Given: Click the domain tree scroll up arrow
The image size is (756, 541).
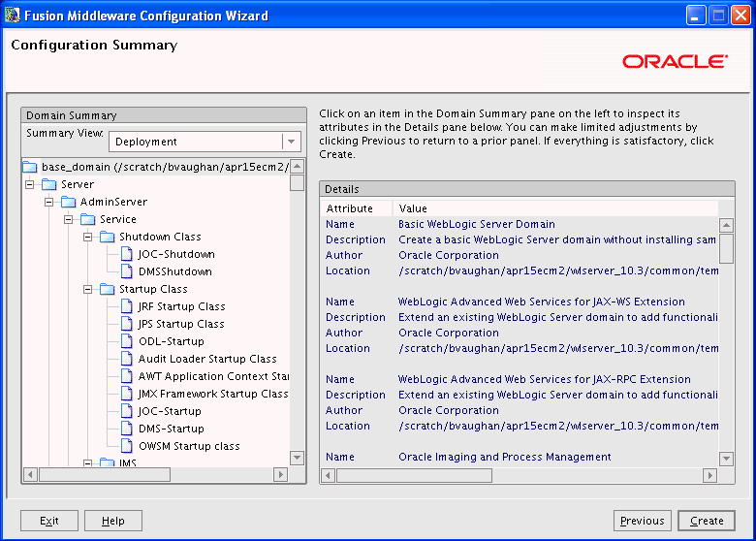Looking at the screenshot, I should [297, 167].
